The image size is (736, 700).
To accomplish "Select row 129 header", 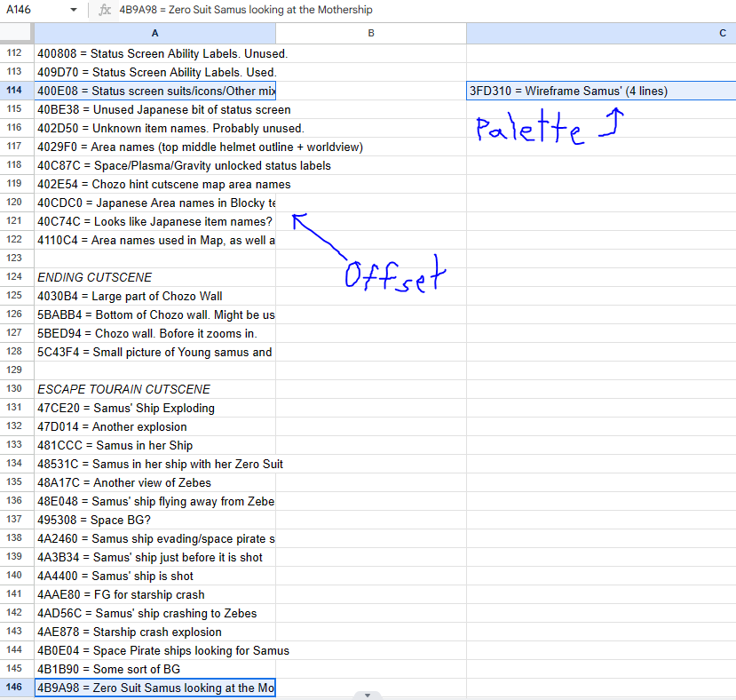I will (17, 370).
